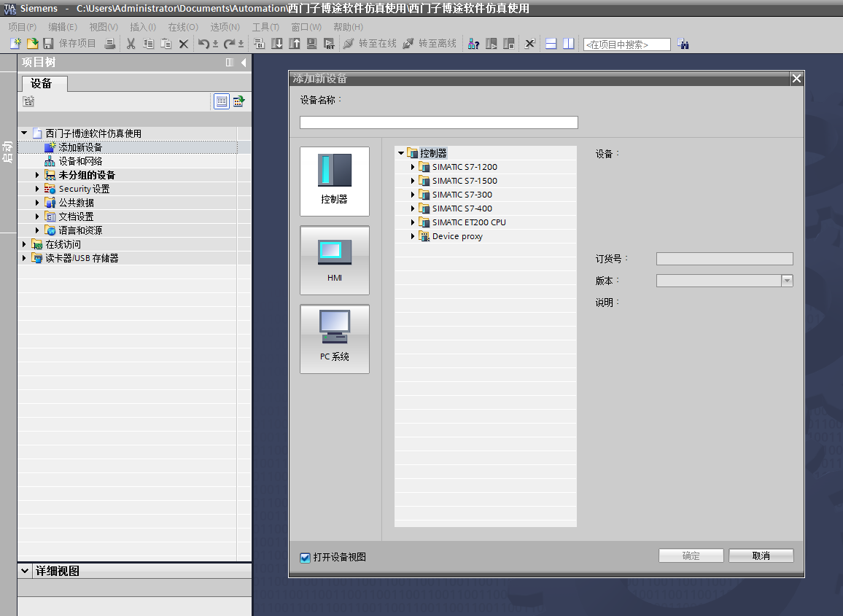This screenshot has width=843, height=616.
Task: Split the editor space horizontally
Action: click(x=551, y=44)
